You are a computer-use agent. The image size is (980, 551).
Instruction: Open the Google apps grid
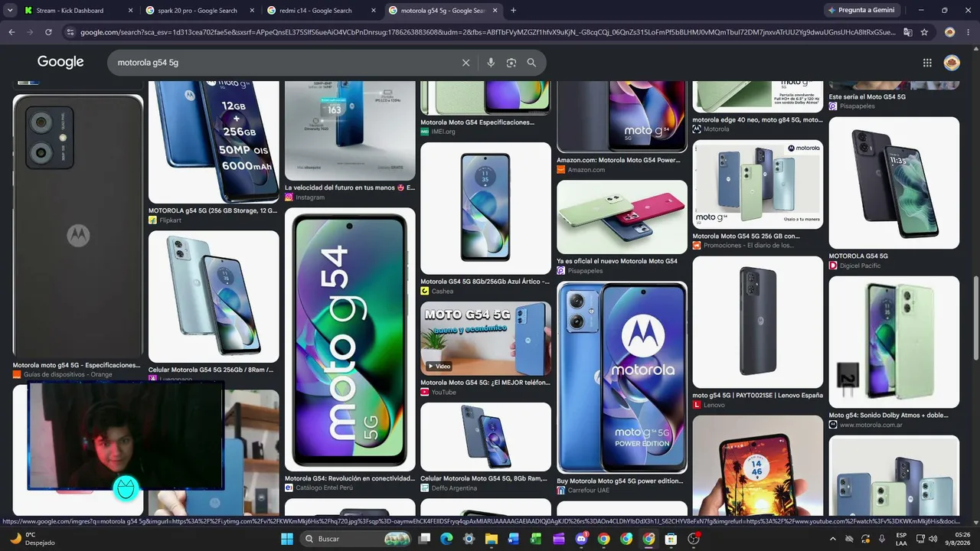coord(927,63)
